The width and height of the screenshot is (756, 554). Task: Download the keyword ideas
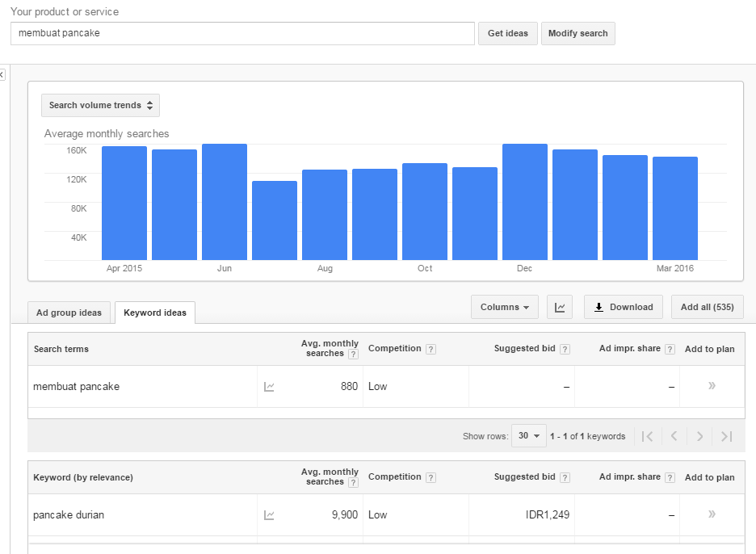point(624,307)
